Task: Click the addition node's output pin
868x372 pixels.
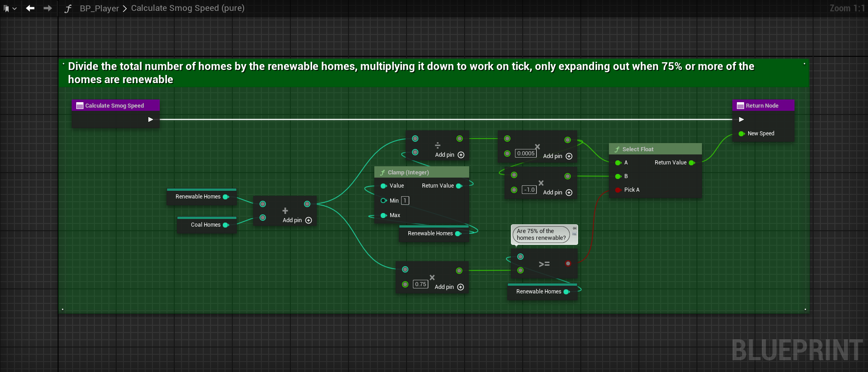Action: 307,204
